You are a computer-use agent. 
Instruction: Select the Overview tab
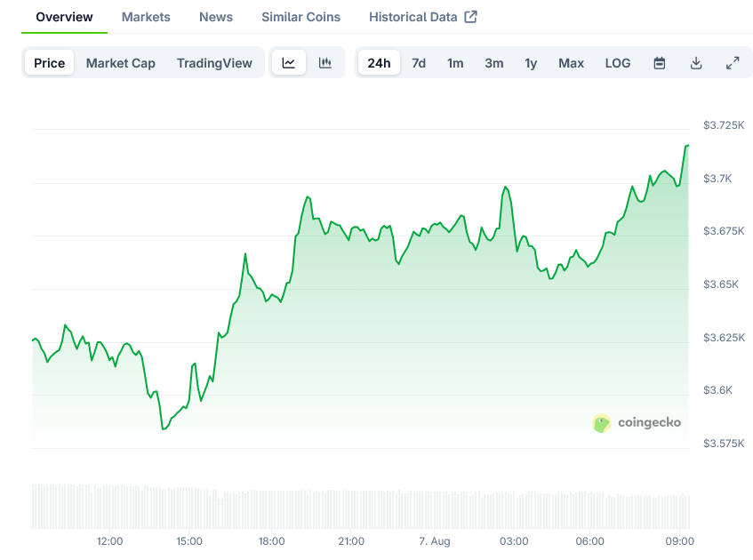(64, 17)
